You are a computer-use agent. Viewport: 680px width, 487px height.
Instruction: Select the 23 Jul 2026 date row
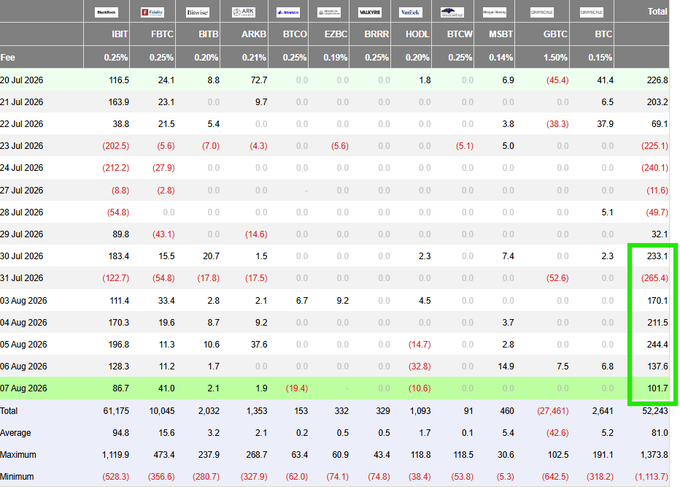334,146
